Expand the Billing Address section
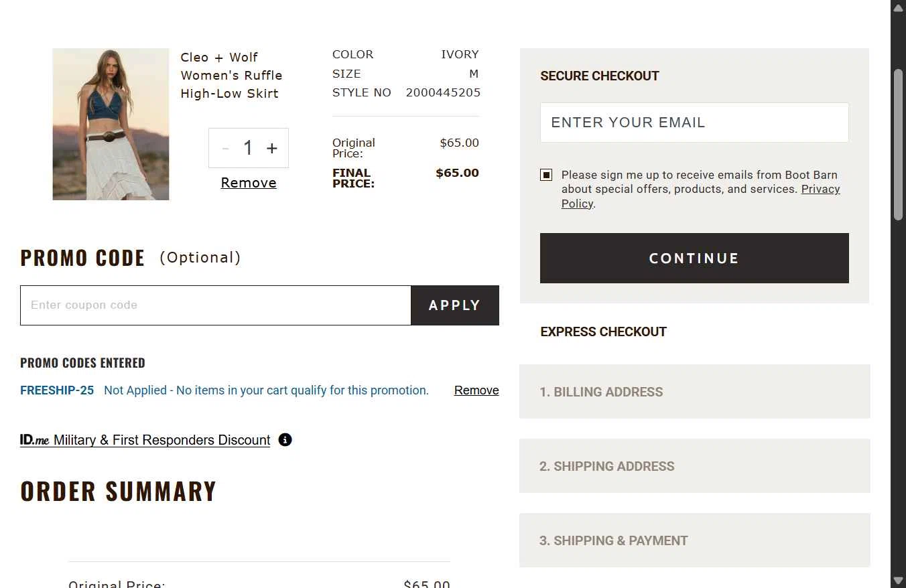906x588 pixels. tap(694, 392)
